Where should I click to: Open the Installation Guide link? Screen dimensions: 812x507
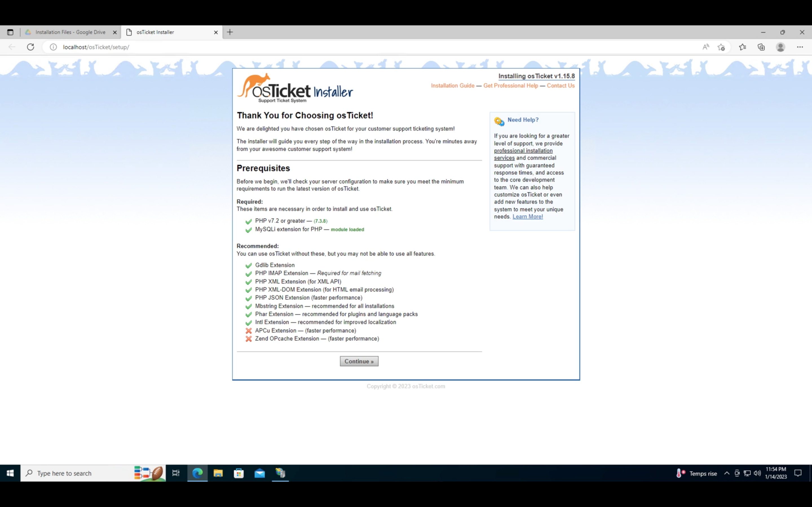click(452, 86)
